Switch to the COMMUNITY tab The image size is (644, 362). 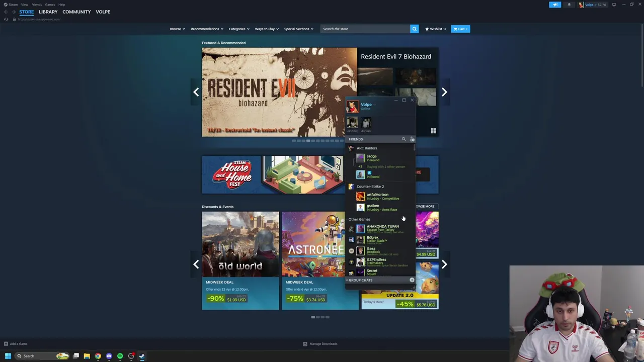coord(76,12)
